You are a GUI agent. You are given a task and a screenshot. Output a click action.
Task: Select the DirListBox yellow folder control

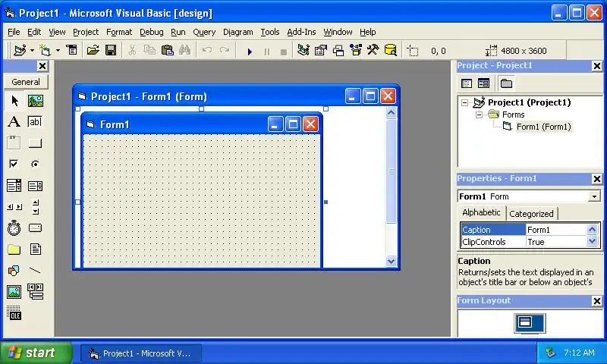coord(14,249)
